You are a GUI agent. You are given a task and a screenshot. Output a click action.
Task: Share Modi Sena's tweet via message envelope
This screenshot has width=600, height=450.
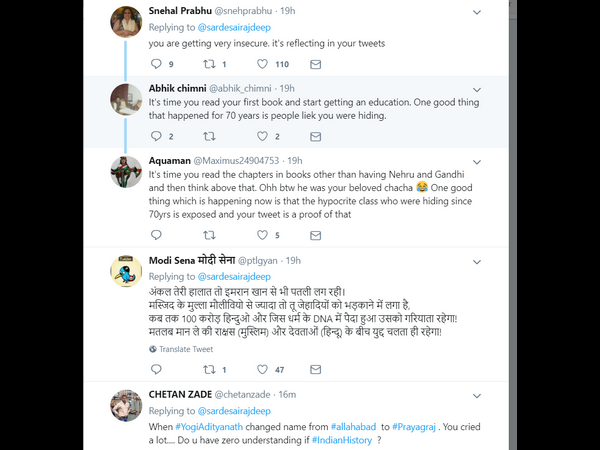315,369
